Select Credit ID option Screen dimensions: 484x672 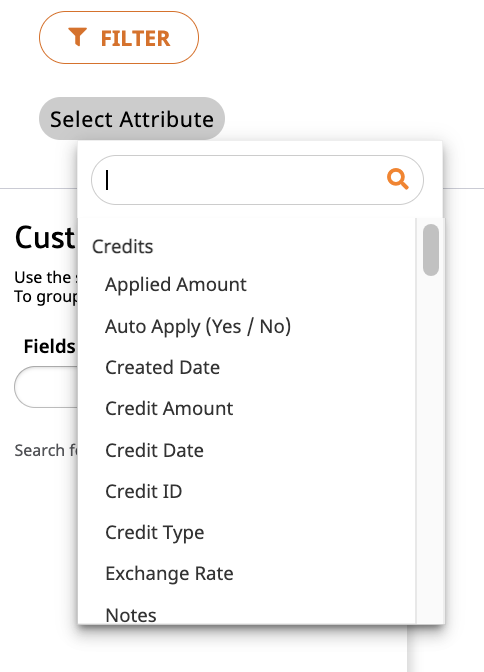click(144, 492)
